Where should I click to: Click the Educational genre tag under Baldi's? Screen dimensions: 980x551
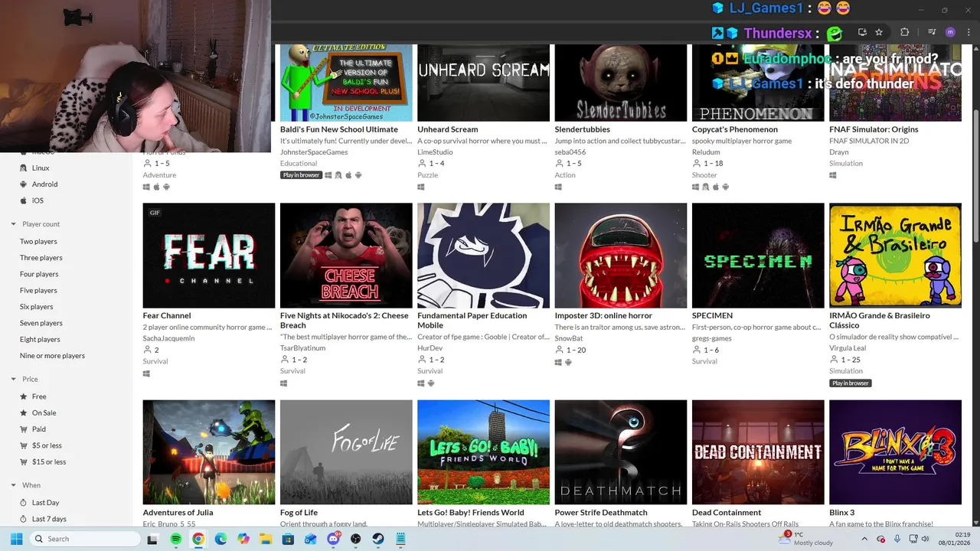pyautogui.click(x=299, y=164)
